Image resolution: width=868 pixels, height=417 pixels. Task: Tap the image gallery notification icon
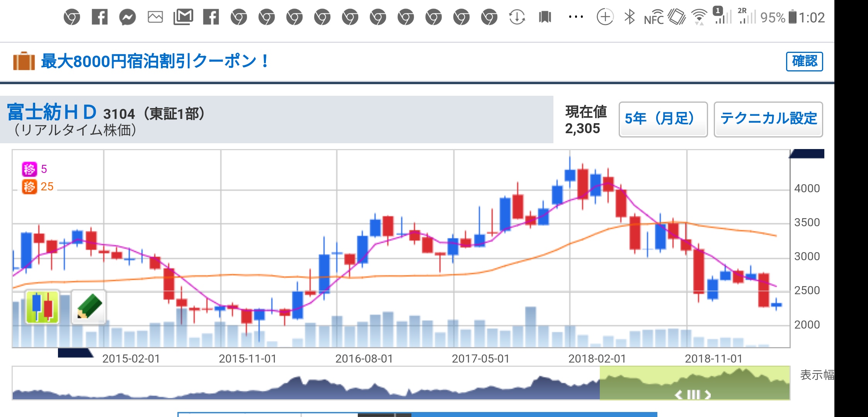click(x=155, y=17)
